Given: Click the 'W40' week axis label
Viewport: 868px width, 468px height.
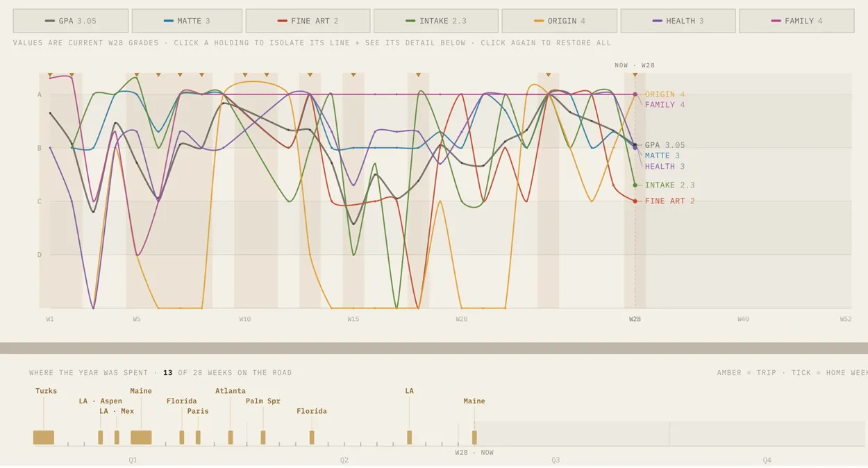Looking at the screenshot, I should tap(743, 319).
